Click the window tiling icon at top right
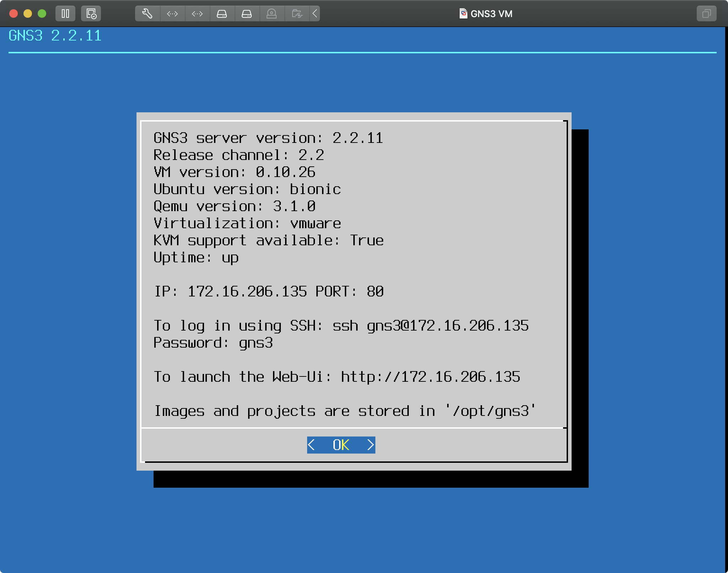The height and width of the screenshot is (573, 728). [706, 14]
